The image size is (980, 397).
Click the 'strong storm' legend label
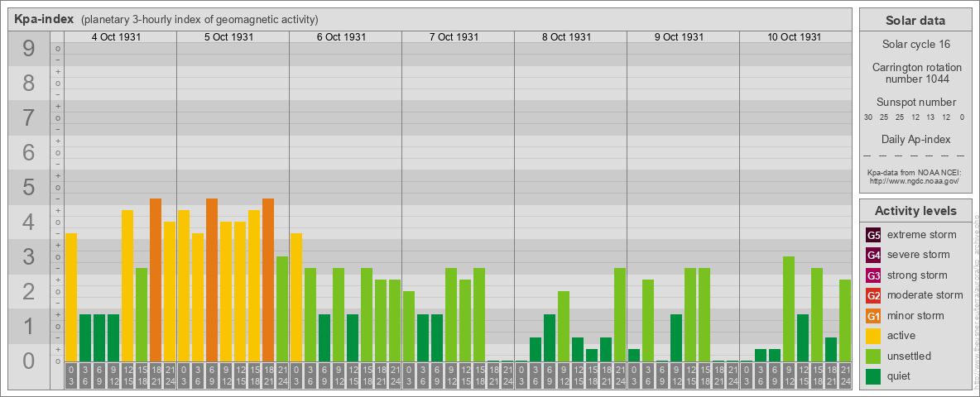coord(917,275)
